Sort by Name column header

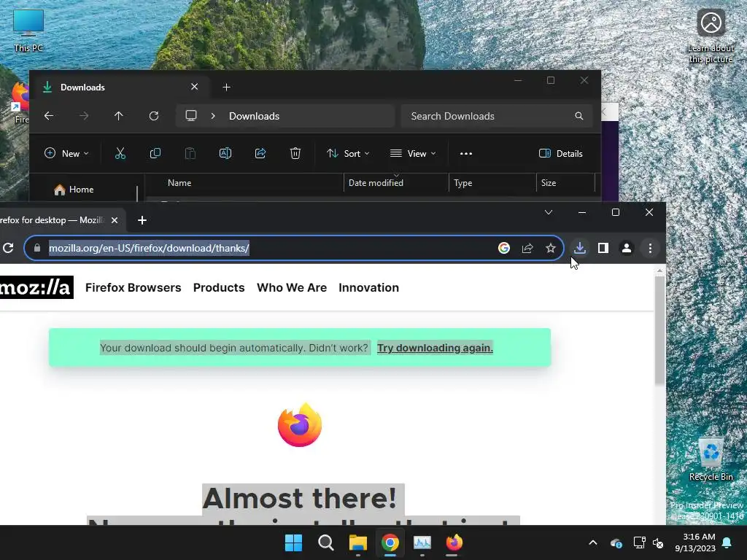(x=245, y=183)
